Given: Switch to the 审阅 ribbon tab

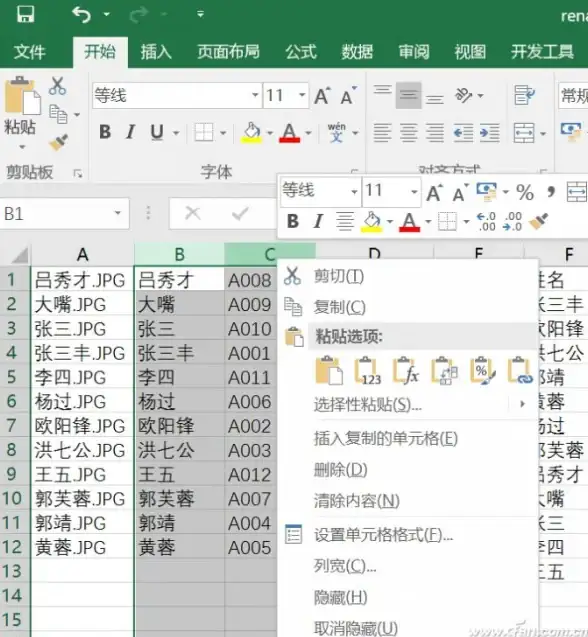Looking at the screenshot, I should coord(414,52).
